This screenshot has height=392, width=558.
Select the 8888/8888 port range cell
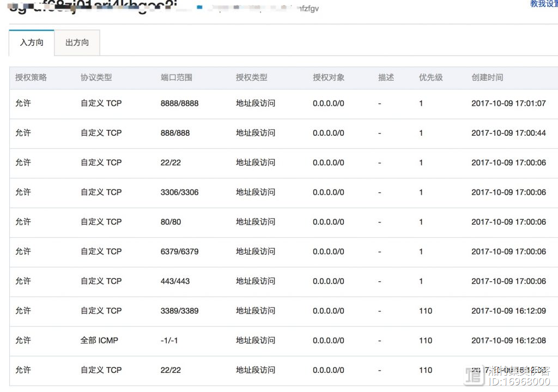click(x=179, y=103)
